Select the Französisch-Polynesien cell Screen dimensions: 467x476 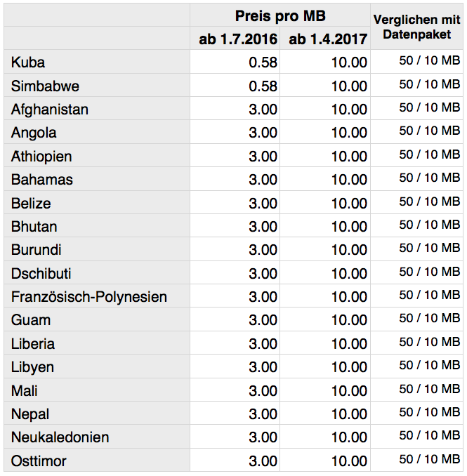coord(97,296)
